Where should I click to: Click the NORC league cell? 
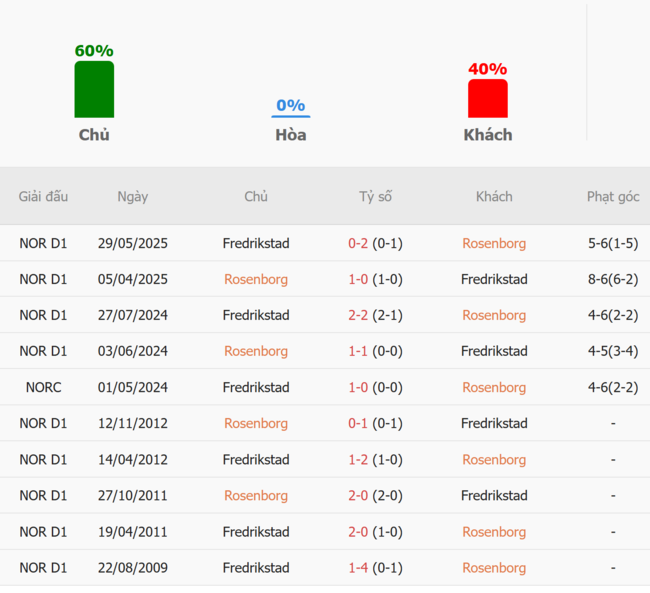click(44, 387)
